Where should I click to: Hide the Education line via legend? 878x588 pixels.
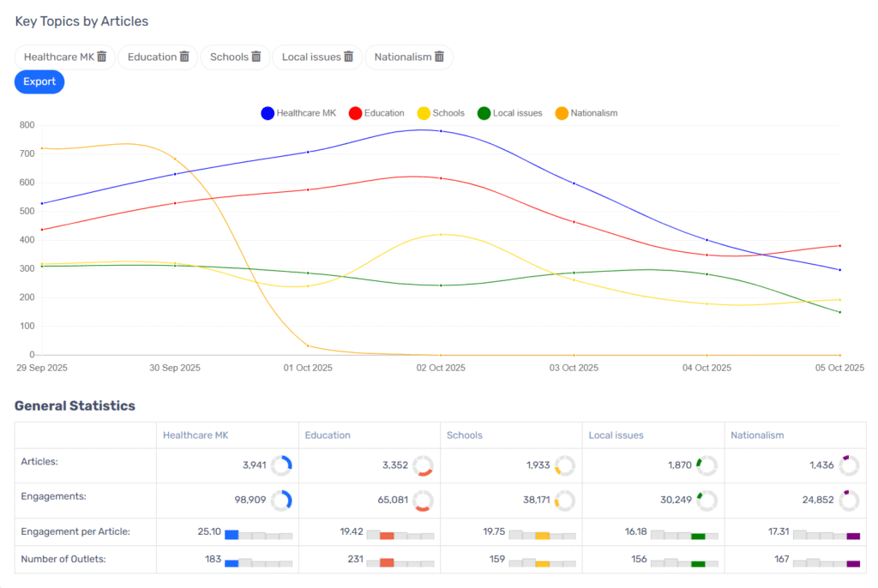pos(376,113)
